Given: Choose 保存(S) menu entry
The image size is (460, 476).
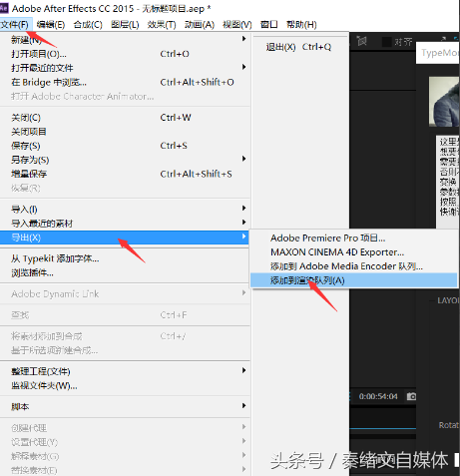Looking at the screenshot, I should pyautogui.click(x=125, y=146).
